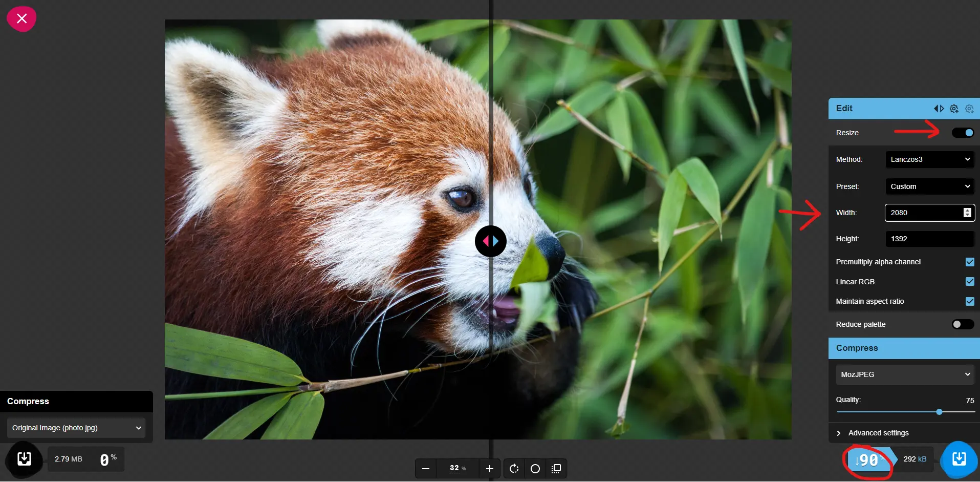Screen dimensions: 980x482
Task: Zoom in using the plus button
Action: tap(489, 469)
